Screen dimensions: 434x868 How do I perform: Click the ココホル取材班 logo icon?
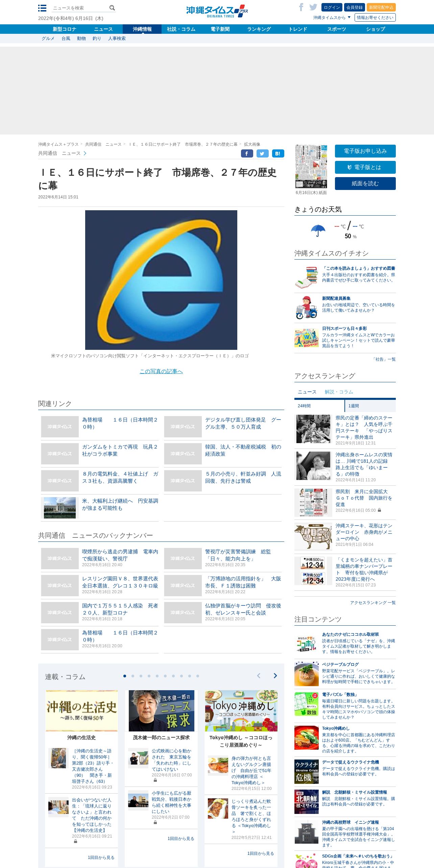[x=307, y=644]
